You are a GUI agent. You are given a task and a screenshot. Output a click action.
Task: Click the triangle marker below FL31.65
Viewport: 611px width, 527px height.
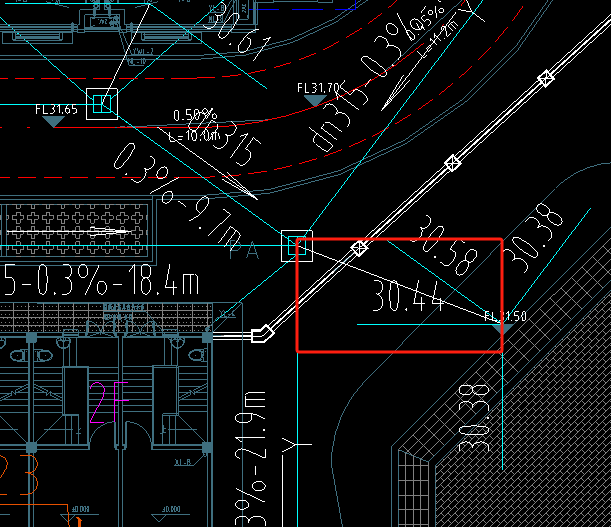pyautogui.click(x=53, y=122)
